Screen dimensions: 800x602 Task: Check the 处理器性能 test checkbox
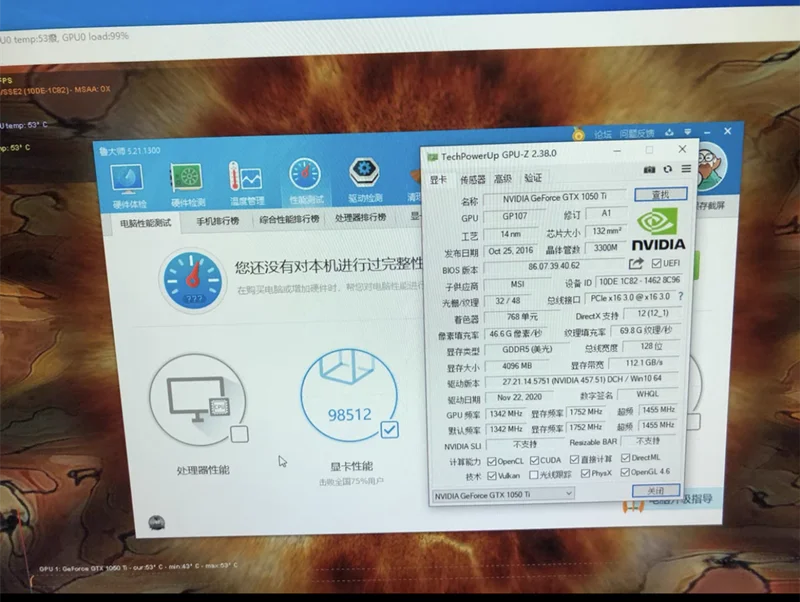pyautogui.click(x=239, y=434)
